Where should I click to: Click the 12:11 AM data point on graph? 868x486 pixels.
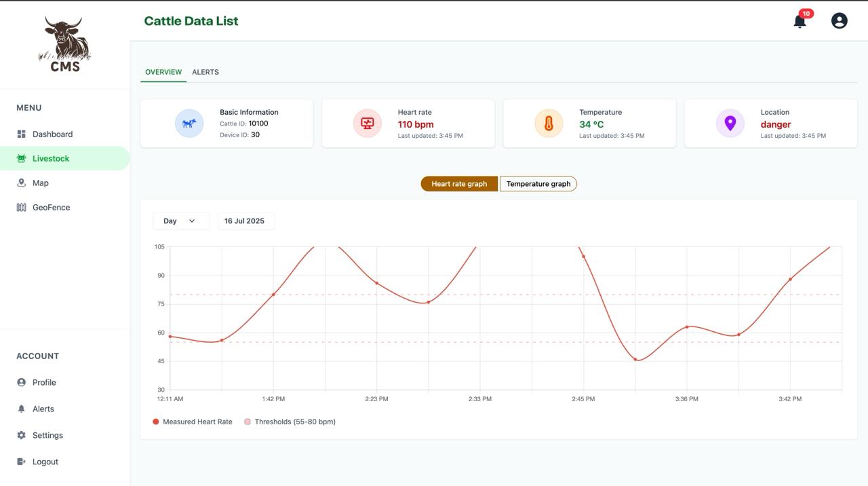pos(170,337)
